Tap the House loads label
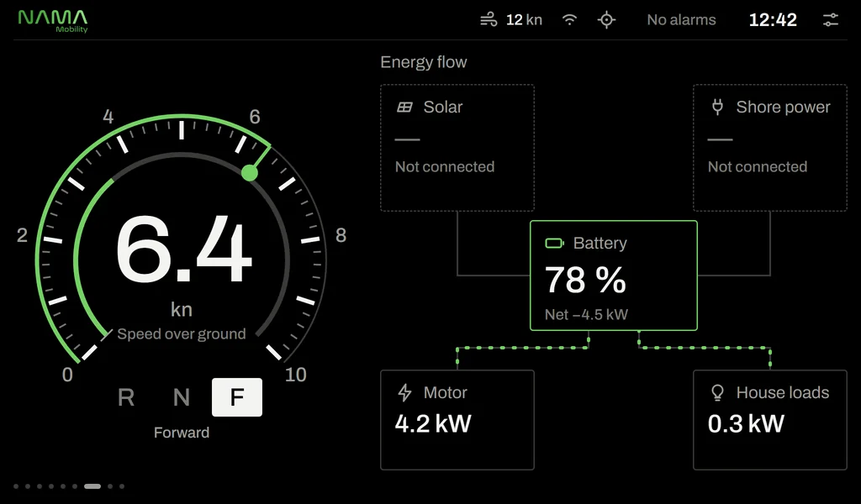The image size is (861, 504). 783,392
